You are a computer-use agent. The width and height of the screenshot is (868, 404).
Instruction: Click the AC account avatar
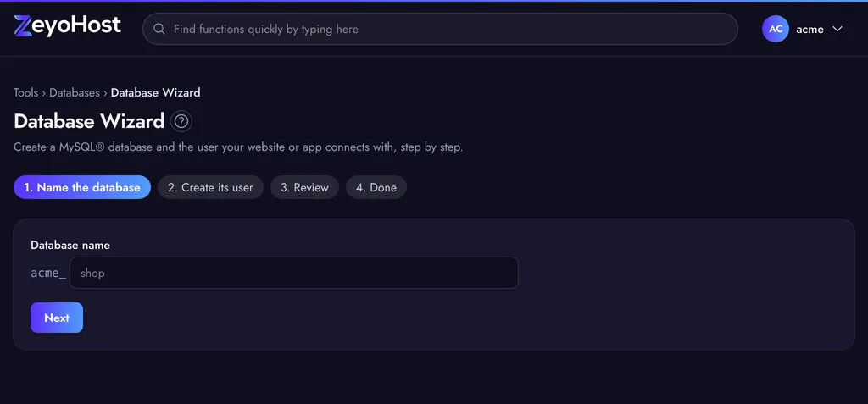click(x=776, y=29)
